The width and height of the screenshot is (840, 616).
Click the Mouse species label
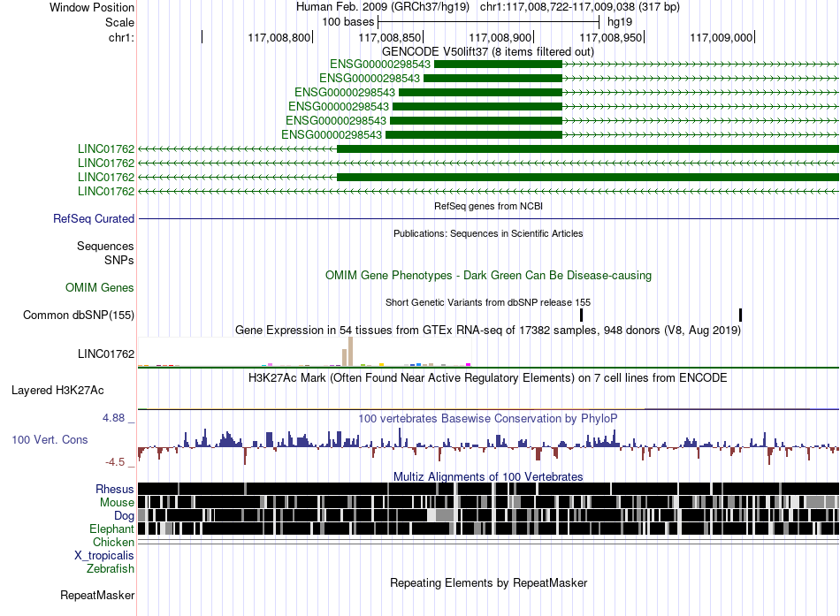(117, 503)
